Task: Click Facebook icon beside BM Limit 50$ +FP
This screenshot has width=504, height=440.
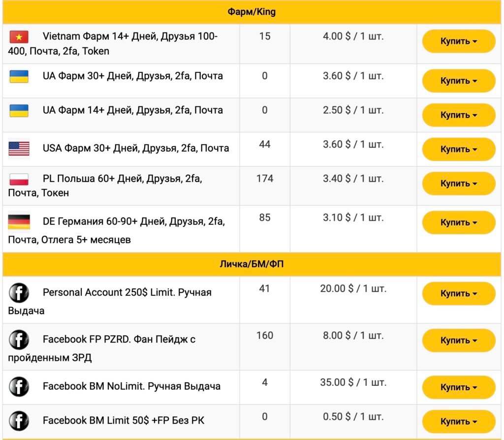Action: (19, 421)
